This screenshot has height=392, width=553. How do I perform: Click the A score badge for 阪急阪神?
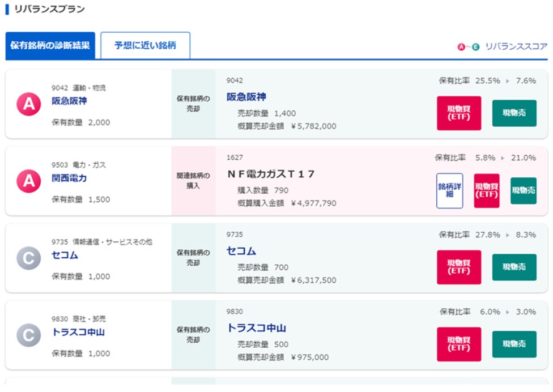[28, 104]
